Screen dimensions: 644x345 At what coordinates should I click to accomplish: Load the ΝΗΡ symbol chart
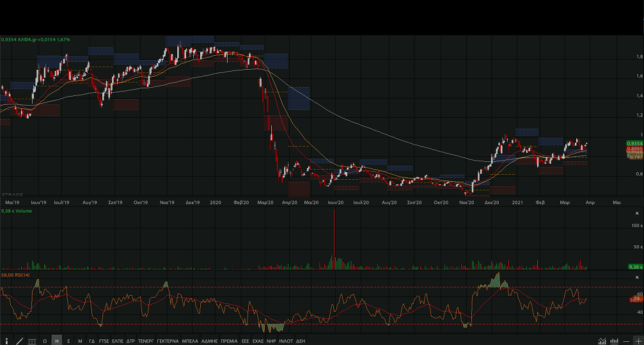tap(271, 341)
